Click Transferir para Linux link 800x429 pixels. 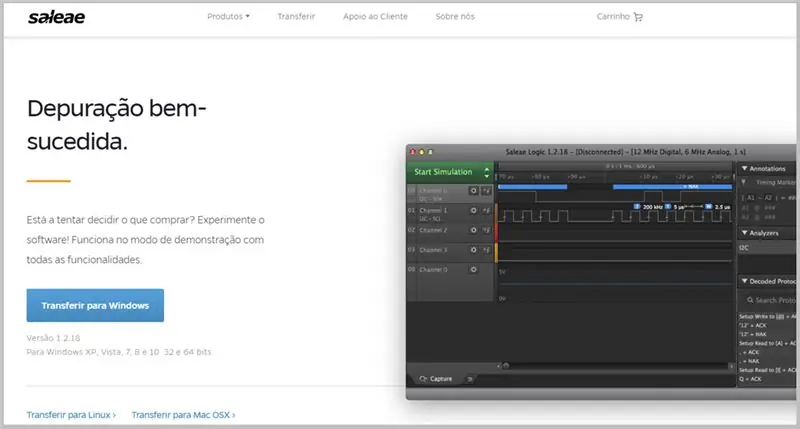tap(71, 415)
